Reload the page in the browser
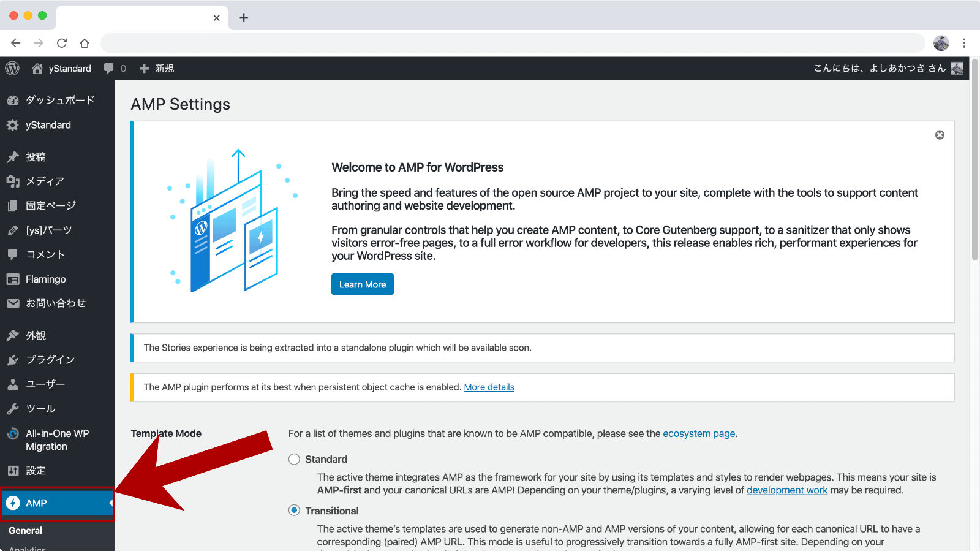Screen dimensions: 980x551 point(62,43)
